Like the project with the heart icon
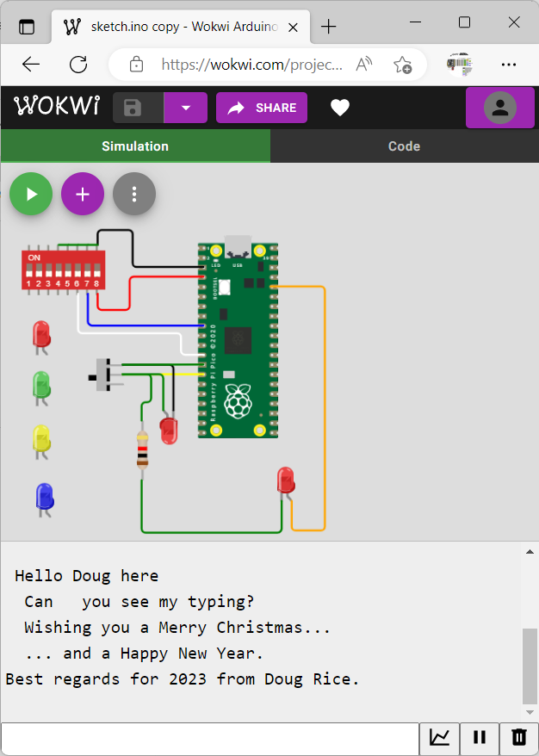 pyautogui.click(x=340, y=108)
